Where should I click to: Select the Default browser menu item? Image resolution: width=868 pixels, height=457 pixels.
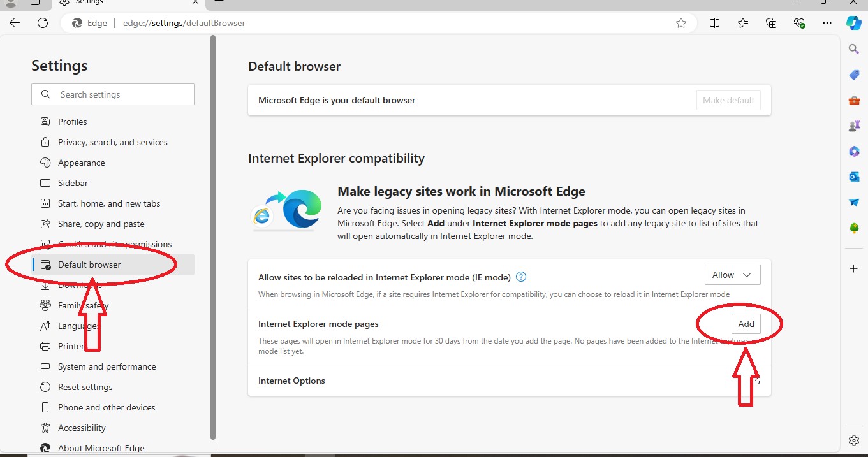pyautogui.click(x=113, y=265)
